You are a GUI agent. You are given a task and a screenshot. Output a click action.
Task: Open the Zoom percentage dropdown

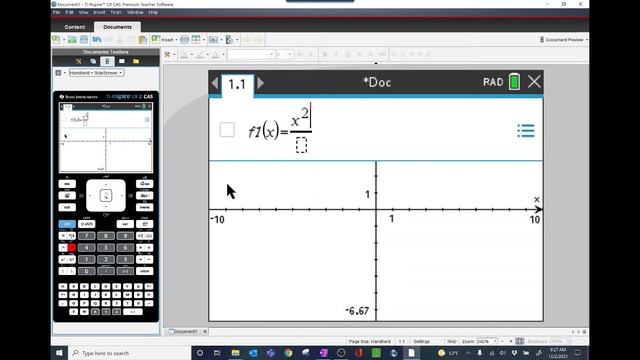click(487, 341)
